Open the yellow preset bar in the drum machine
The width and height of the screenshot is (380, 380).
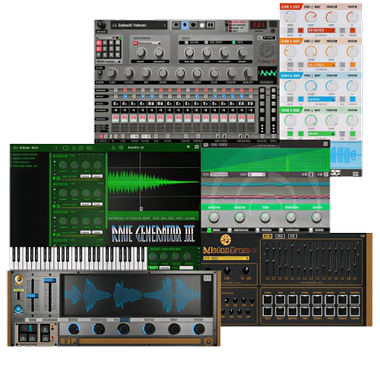click(226, 258)
